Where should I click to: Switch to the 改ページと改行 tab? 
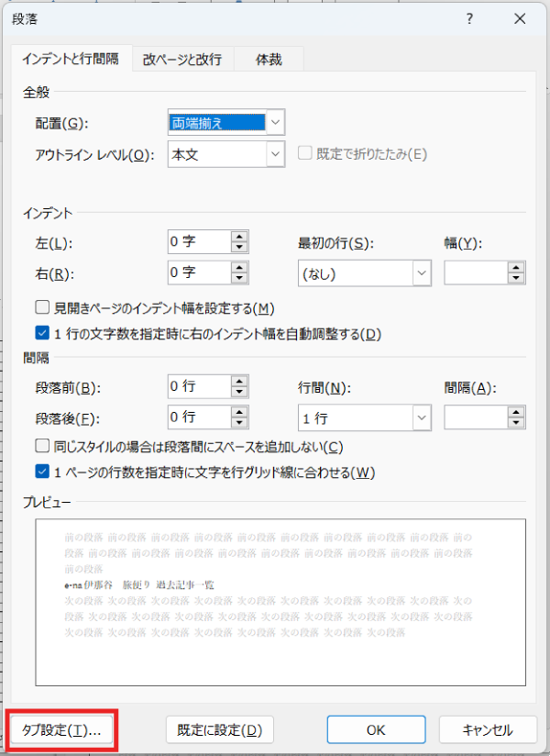pyautogui.click(x=182, y=60)
